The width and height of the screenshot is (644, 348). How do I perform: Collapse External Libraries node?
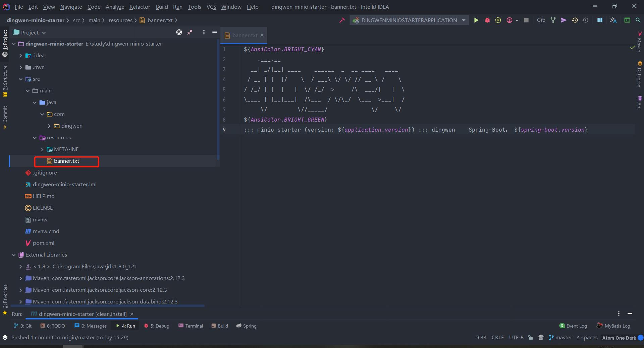click(13, 255)
